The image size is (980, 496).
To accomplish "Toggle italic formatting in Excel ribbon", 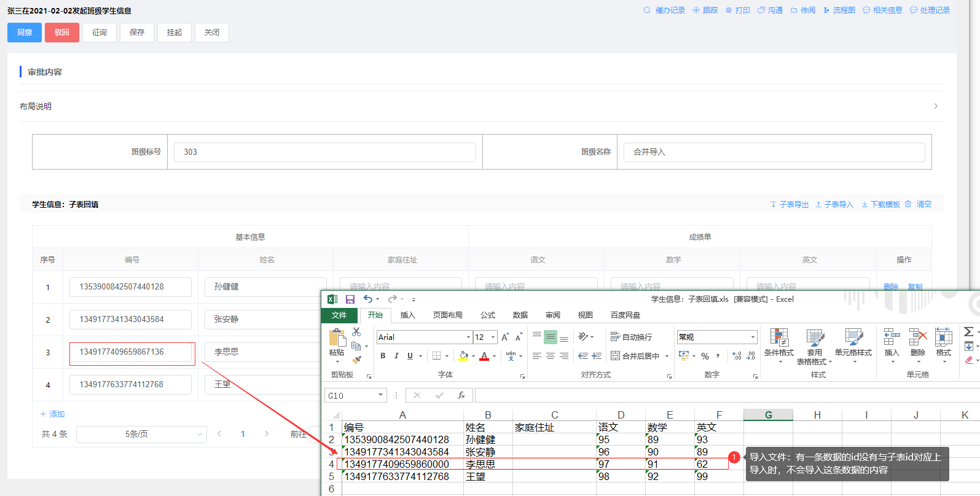I will coord(396,356).
